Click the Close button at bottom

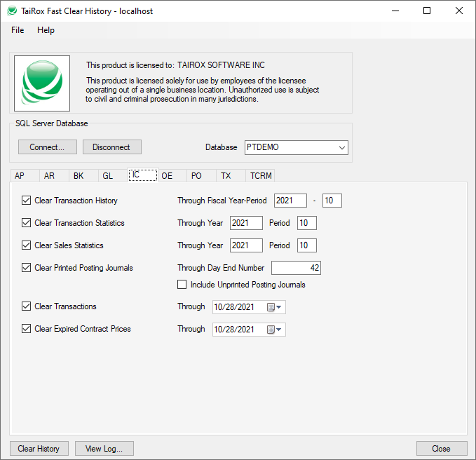click(x=442, y=449)
